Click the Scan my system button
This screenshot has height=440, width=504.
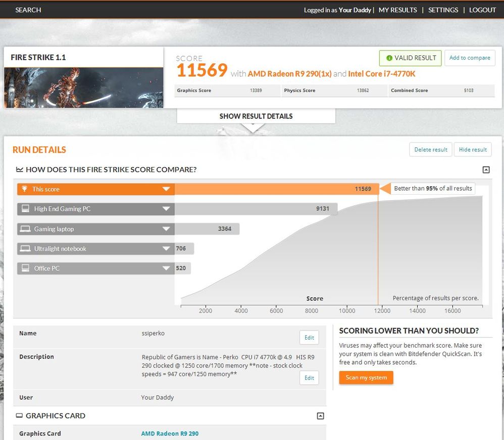click(x=366, y=377)
